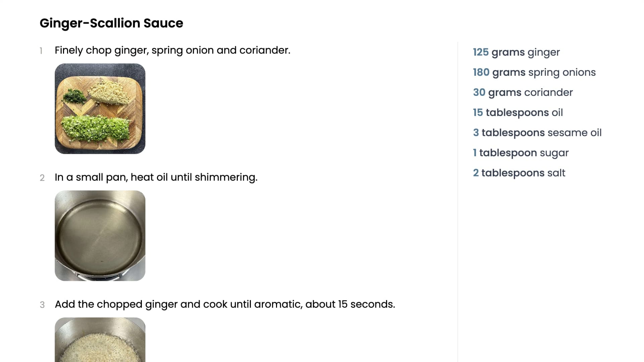Select step 1 instruction about chopping ginger
This screenshot has width=644, height=362.
172,50
